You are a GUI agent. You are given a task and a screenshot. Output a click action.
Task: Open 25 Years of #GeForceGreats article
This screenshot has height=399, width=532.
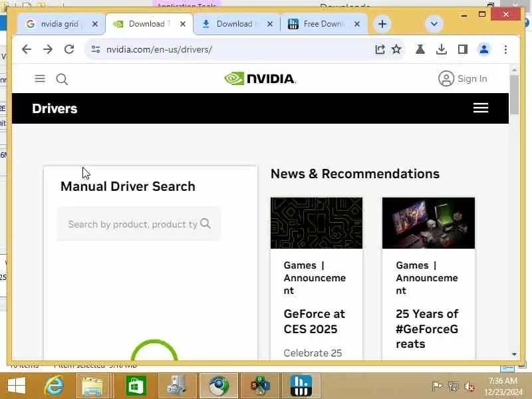(x=427, y=329)
